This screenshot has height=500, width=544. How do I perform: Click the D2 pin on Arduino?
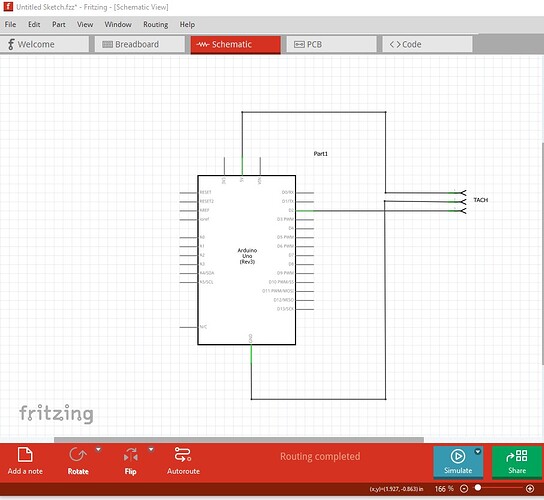point(305,211)
